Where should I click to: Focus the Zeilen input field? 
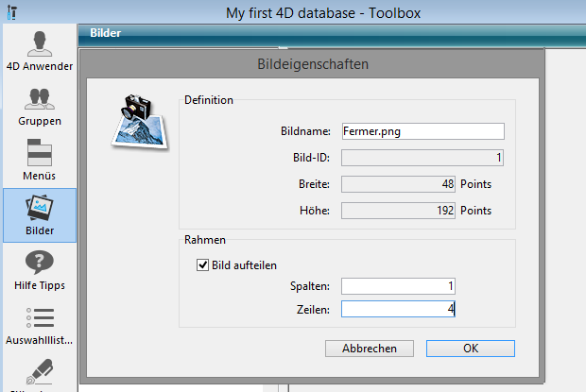coord(399,309)
